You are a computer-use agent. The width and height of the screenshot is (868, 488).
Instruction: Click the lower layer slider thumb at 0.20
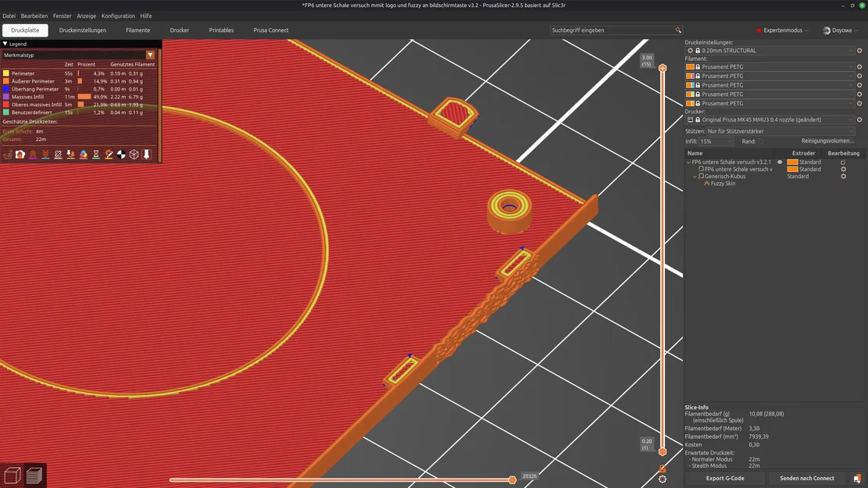663,451
